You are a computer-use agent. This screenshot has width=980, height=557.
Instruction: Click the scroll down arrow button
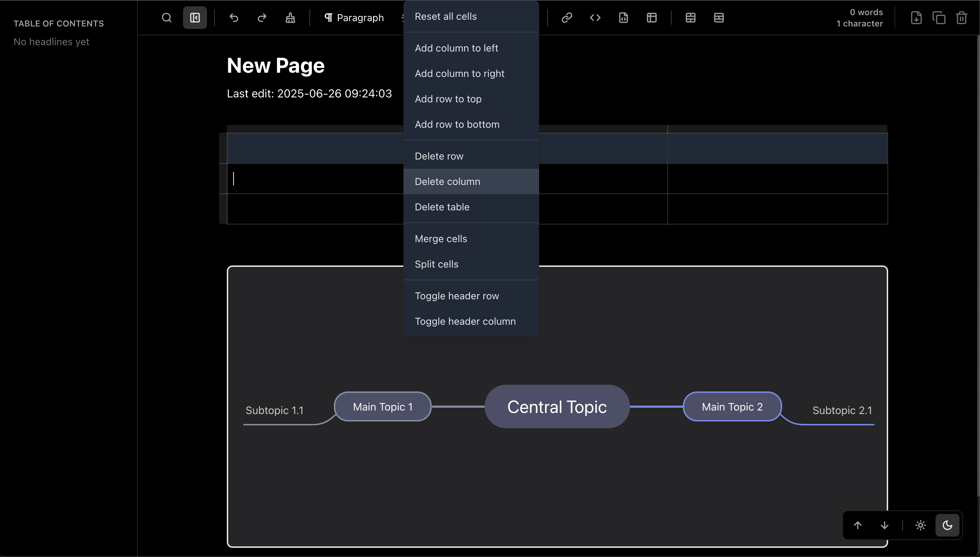pyautogui.click(x=884, y=525)
